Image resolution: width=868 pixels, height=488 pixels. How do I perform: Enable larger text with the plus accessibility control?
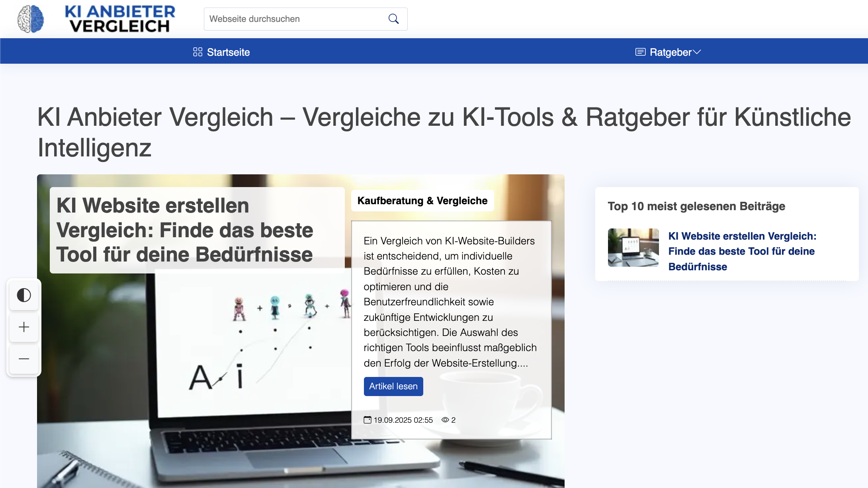pos(23,327)
